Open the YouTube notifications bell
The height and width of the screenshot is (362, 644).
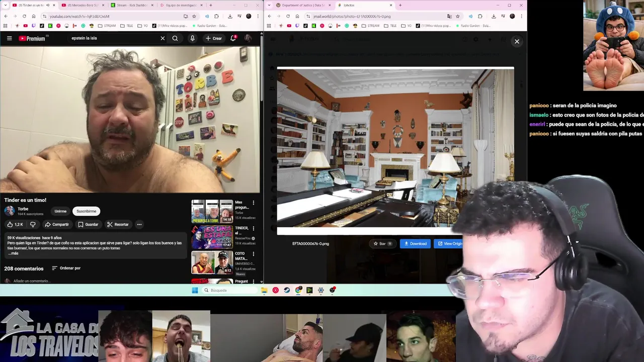233,38
